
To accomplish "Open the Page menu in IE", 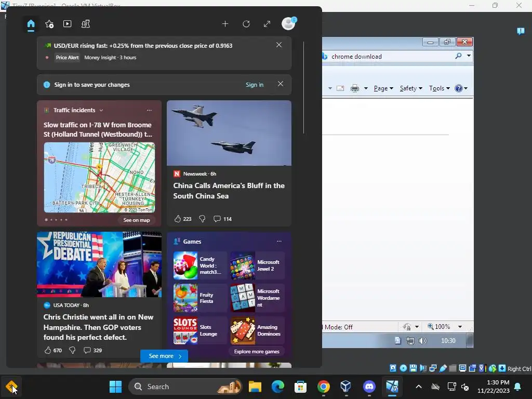I will tap(383, 88).
